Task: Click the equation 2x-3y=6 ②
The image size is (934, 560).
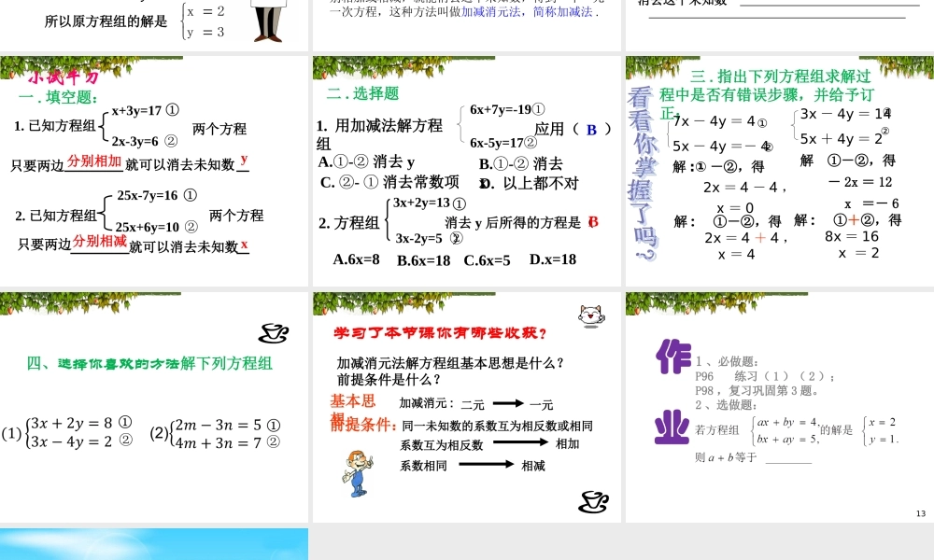Action: (145, 141)
